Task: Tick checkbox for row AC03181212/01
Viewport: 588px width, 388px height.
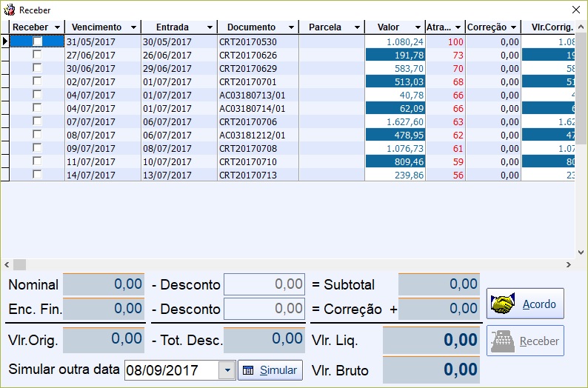Action: pos(37,134)
